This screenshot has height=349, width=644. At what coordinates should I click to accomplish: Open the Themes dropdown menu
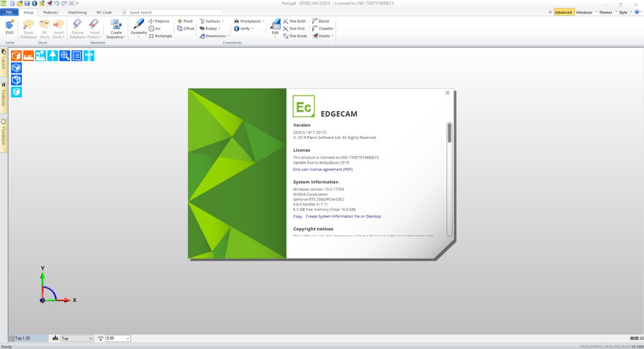[x=607, y=12]
